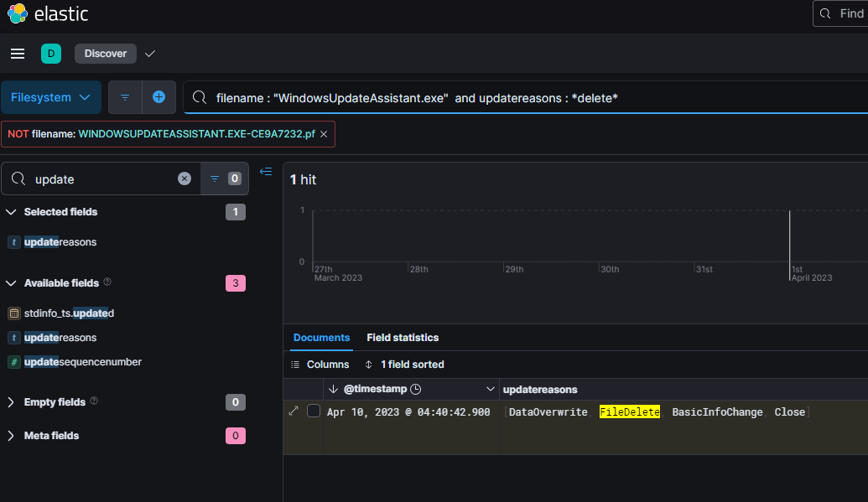Collapse the fields sidebar
Image resolution: width=868 pixels, height=502 pixels.
tap(266, 172)
